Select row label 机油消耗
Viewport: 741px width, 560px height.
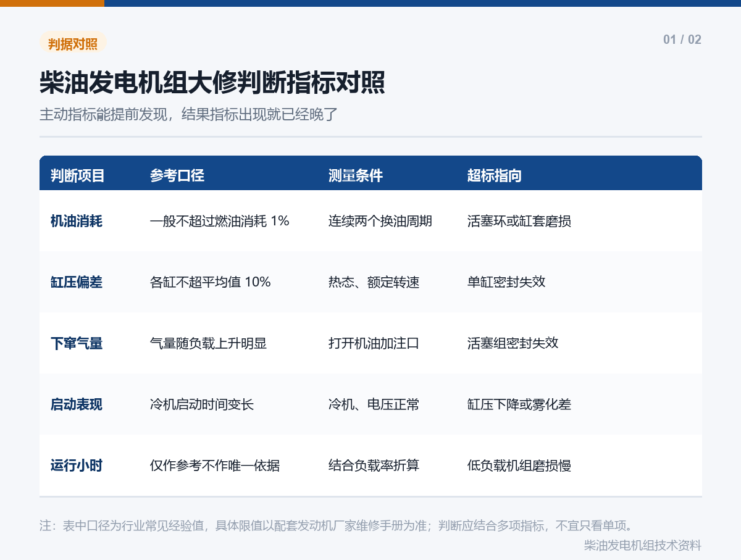77,221
